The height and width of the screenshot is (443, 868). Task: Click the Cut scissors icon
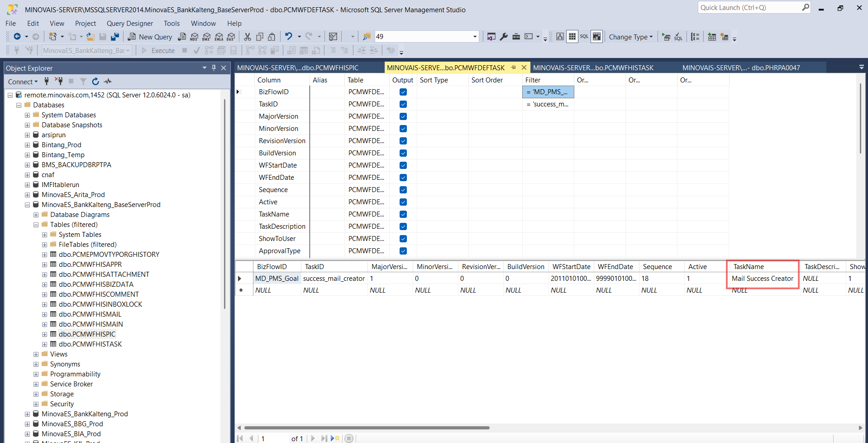point(248,37)
